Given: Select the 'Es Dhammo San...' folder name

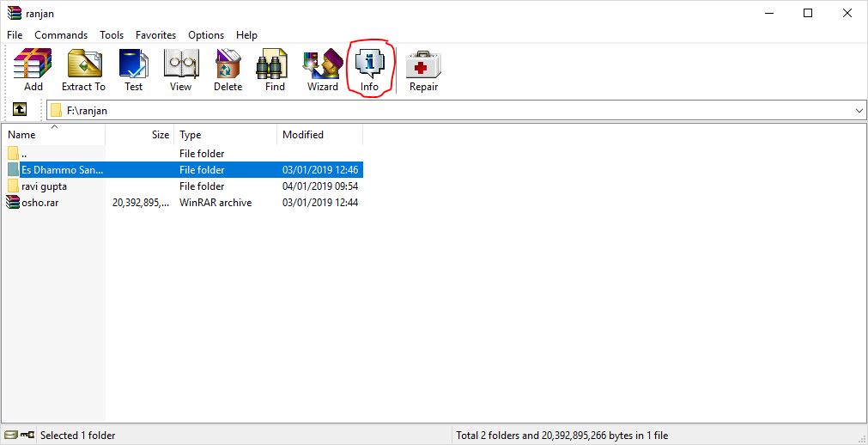Looking at the screenshot, I should [62, 169].
